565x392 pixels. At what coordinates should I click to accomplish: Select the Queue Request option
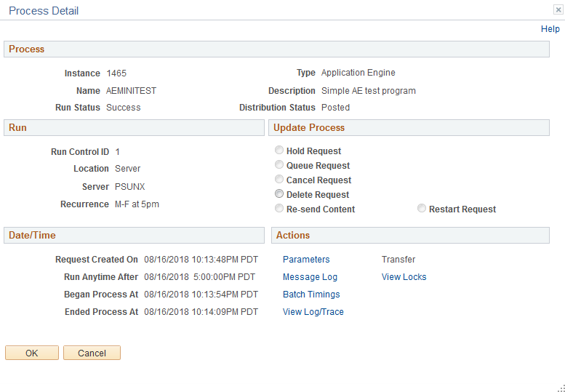click(279, 164)
